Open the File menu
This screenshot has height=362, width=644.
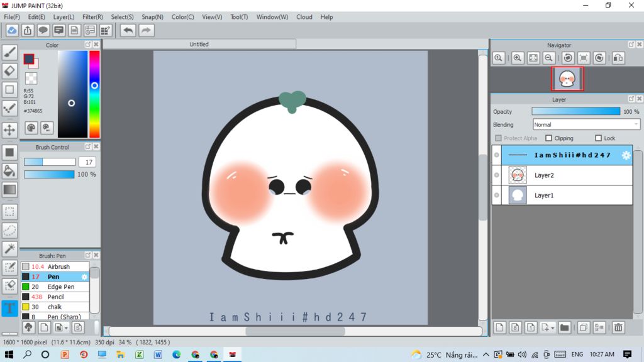12,17
